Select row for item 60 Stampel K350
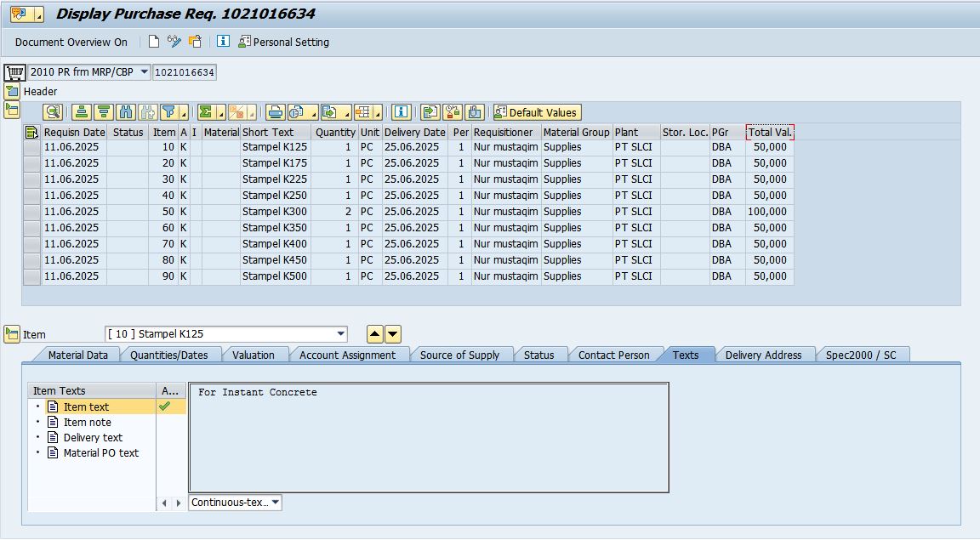The width and height of the screenshot is (980, 540). (31, 228)
